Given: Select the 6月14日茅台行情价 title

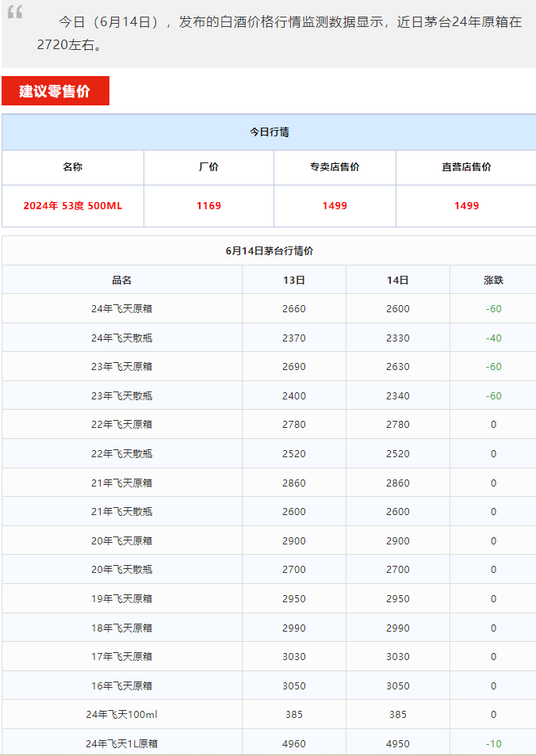Looking at the screenshot, I should point(270,250).
